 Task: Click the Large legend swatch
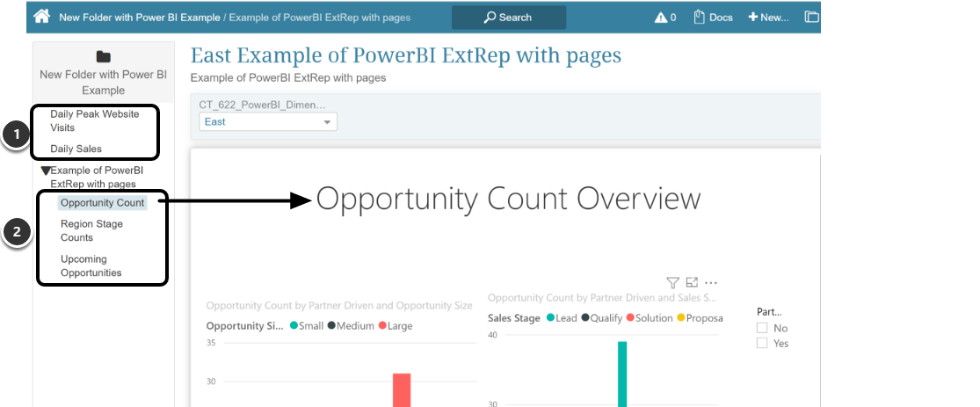(383, 326)
